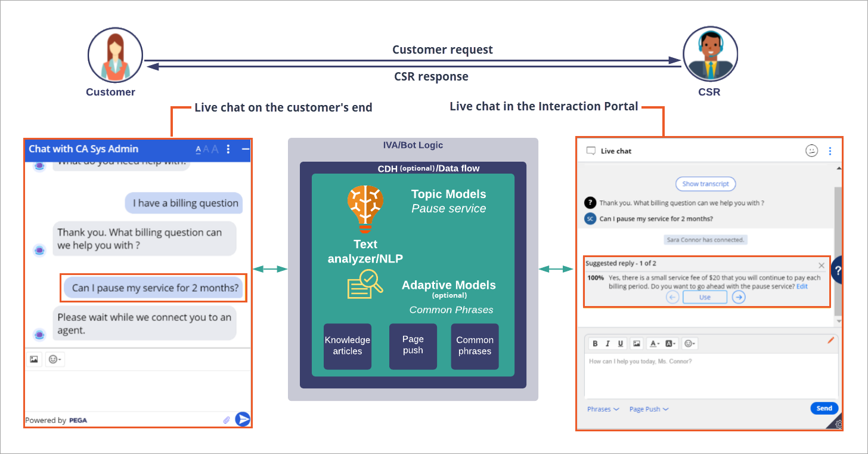This screenshot has height=454, width=868.
Task: Click the blue send arrow in customer chat
Action: (x=243, y=419)
